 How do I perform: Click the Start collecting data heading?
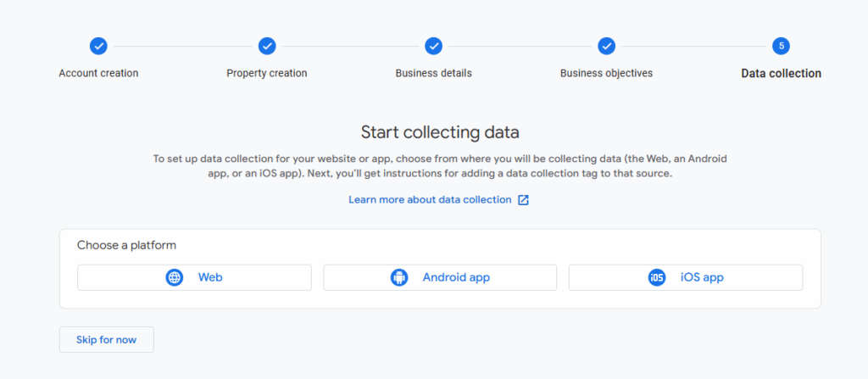(440, 132)
